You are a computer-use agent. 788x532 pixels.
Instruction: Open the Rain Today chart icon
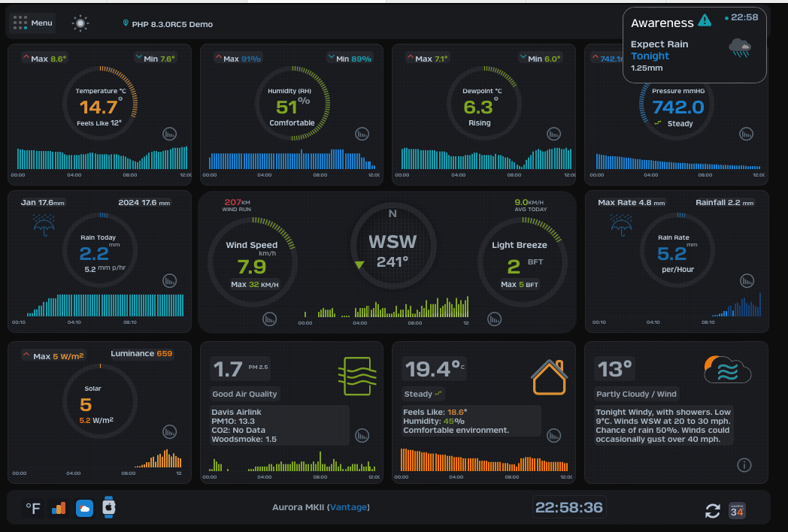click(x=169, y=281)
